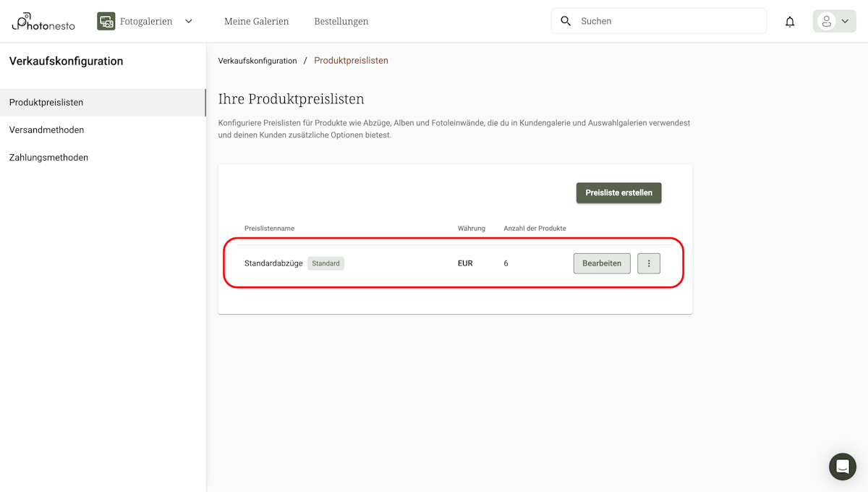Click the Photonesto logo
Screen dimensions: 868x492
pos(41,21)
